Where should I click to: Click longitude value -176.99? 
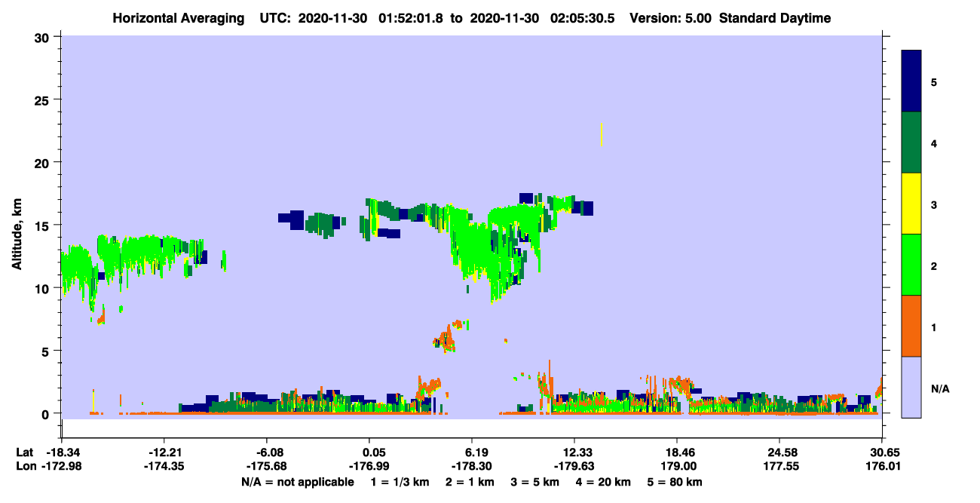(369, 466)
